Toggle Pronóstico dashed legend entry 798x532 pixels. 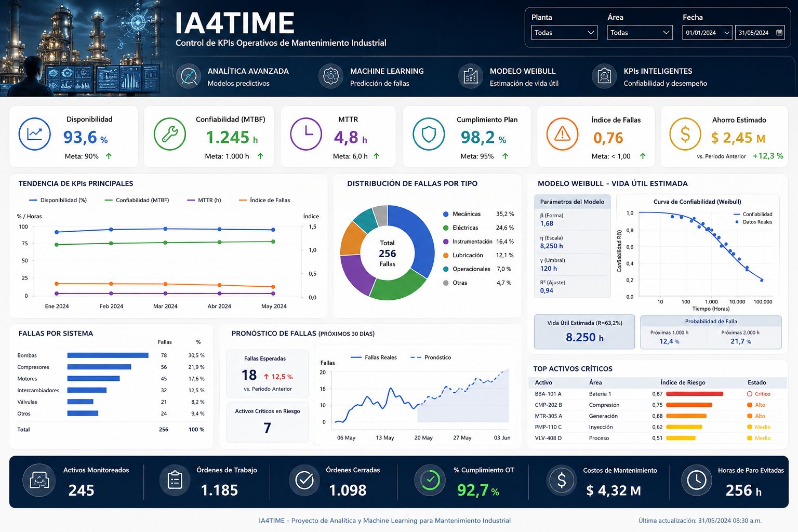click(x=431, y=357)
